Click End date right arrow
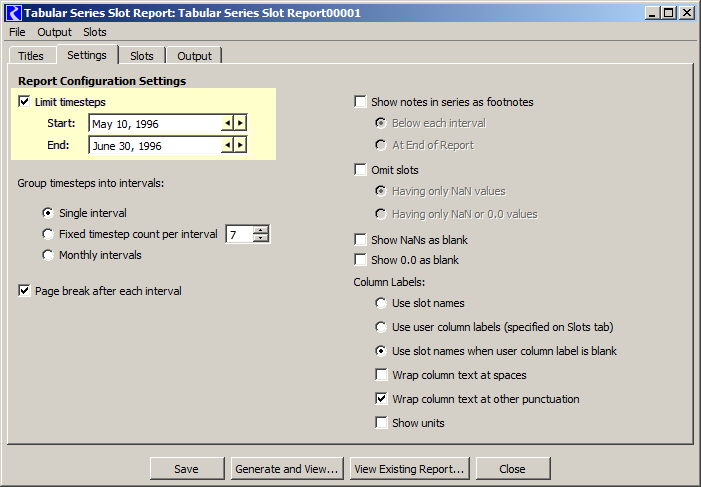The width and height of the screenshot is (701, 487). (240, 145)
